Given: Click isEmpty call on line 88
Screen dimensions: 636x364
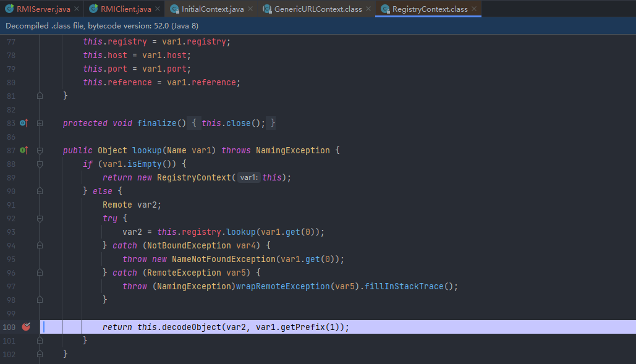Looking at the screenshot, I should pyautogui.click(x=145, y=164).
